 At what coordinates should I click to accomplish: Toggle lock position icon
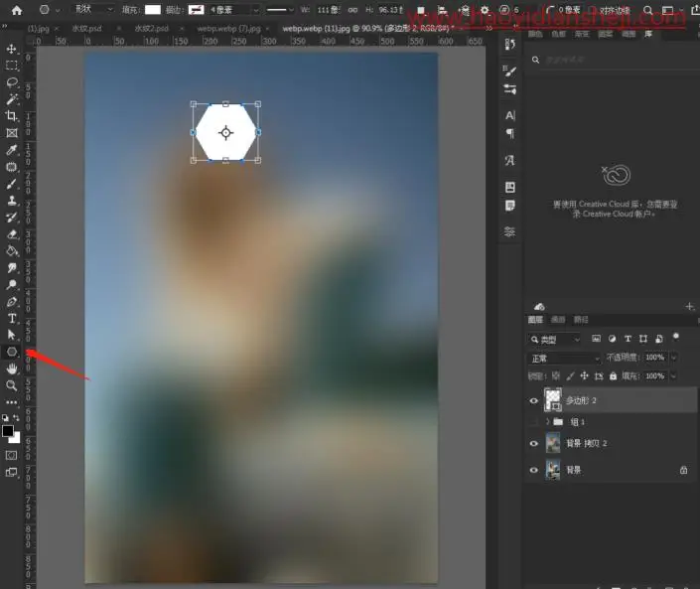[585, 376]
